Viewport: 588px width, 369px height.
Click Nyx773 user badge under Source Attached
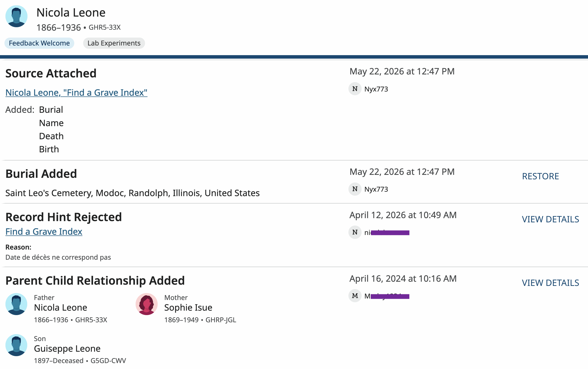pos(355,89)
